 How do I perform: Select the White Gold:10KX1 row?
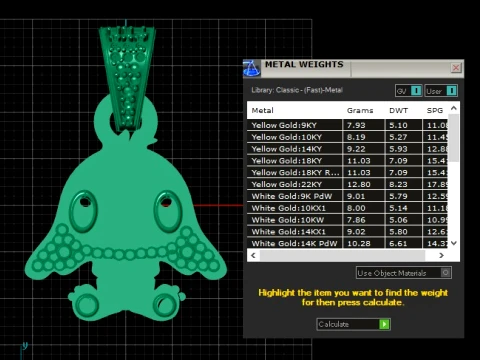pos(347,208)
